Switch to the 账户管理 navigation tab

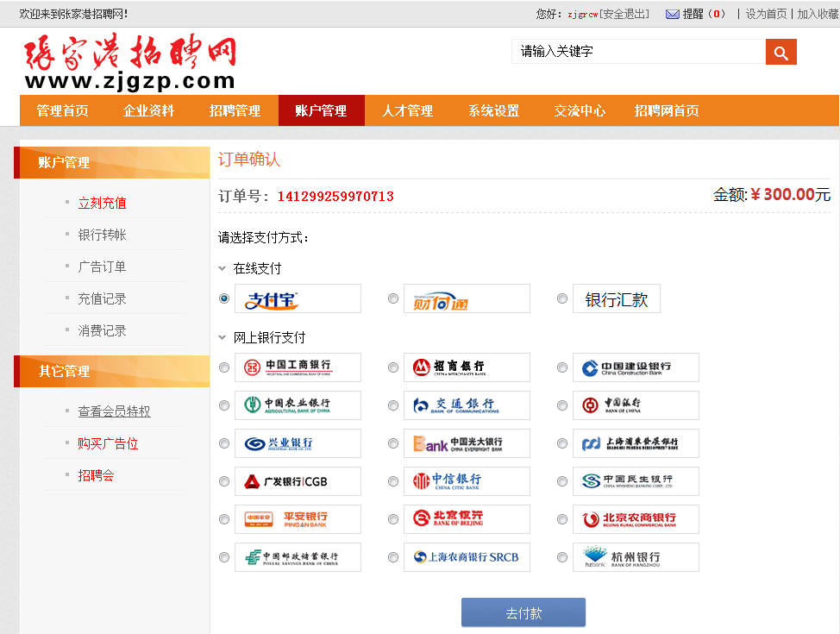coord(322,110)
